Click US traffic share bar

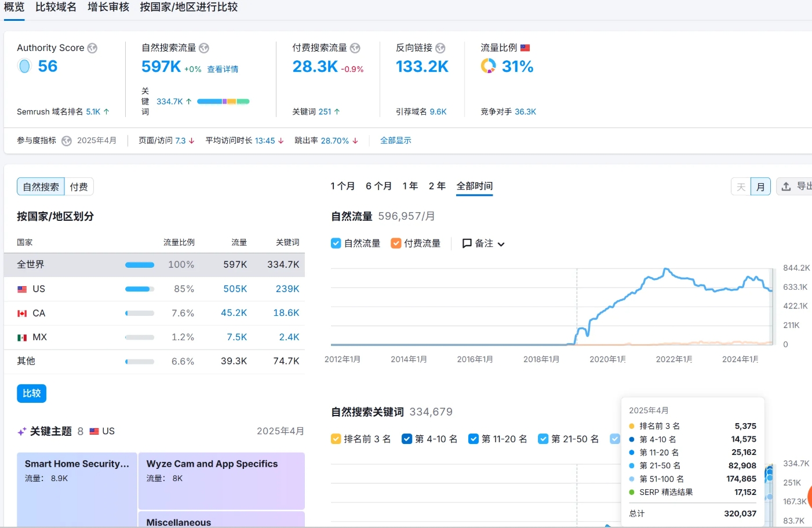pos(140,289)
